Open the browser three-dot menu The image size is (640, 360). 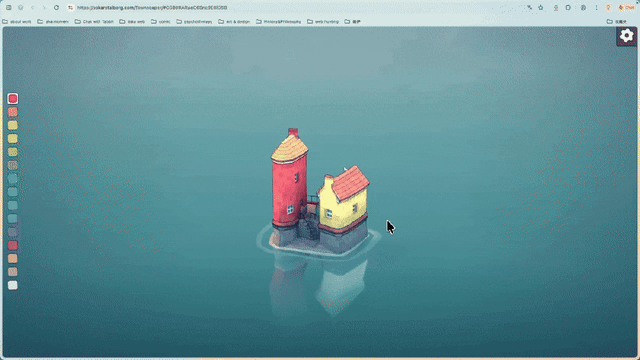tap(596, 7)
